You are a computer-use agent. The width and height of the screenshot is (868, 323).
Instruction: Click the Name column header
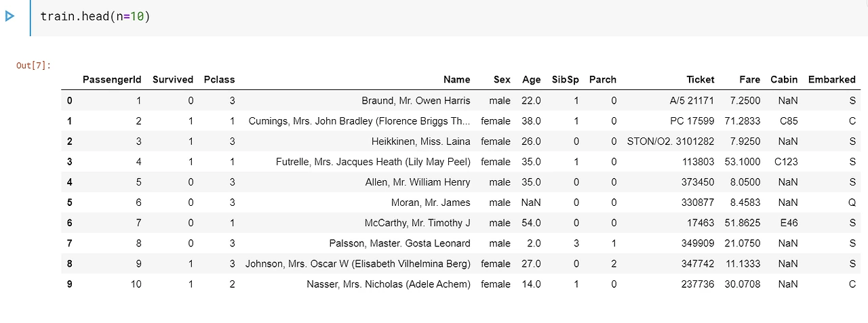coord(456,79)
